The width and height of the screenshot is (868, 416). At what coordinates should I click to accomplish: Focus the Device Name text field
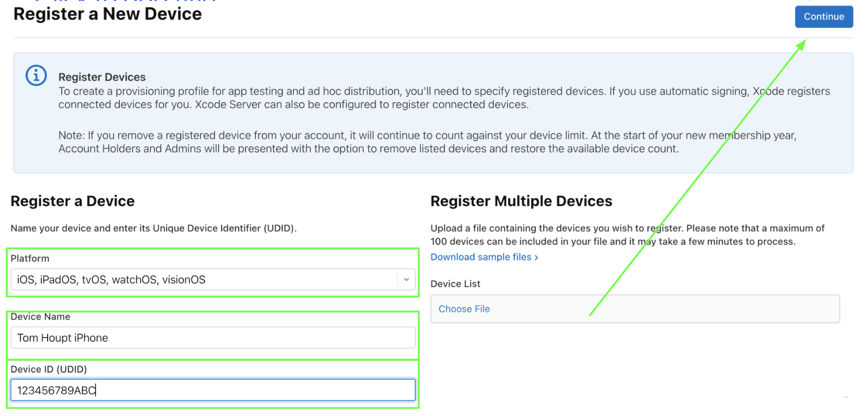pyautogui.click(x=213, y=338)
